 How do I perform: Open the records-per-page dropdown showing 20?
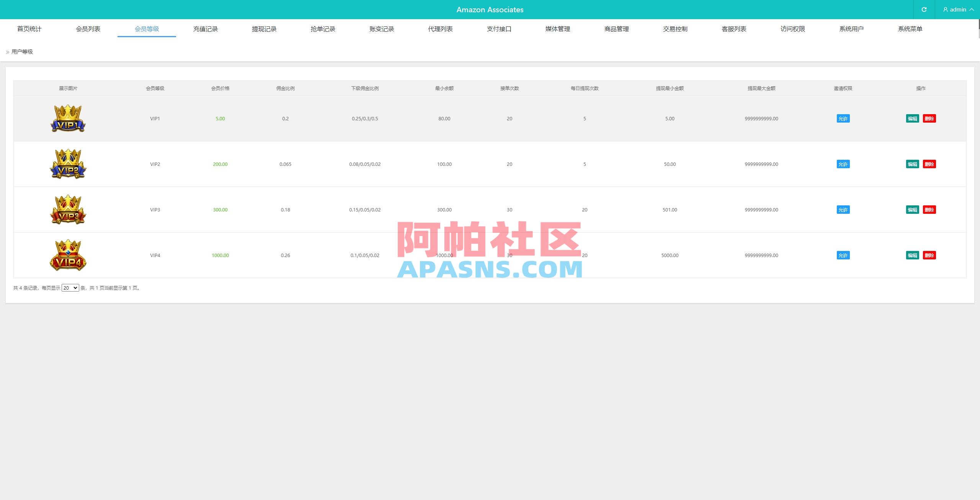pyautogui.click(x=70, y=287)
